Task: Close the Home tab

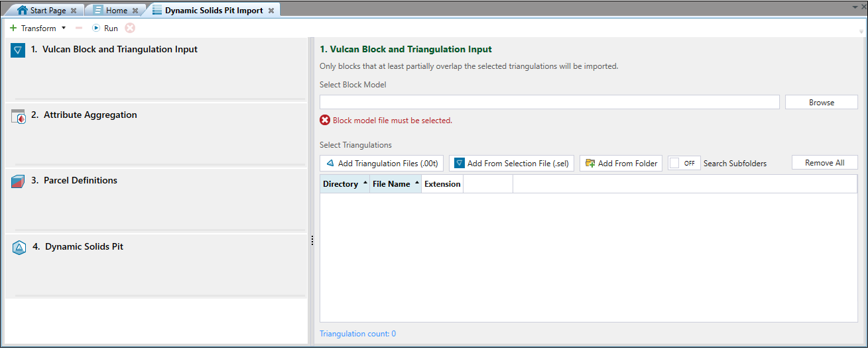Action: click(135, 11)
